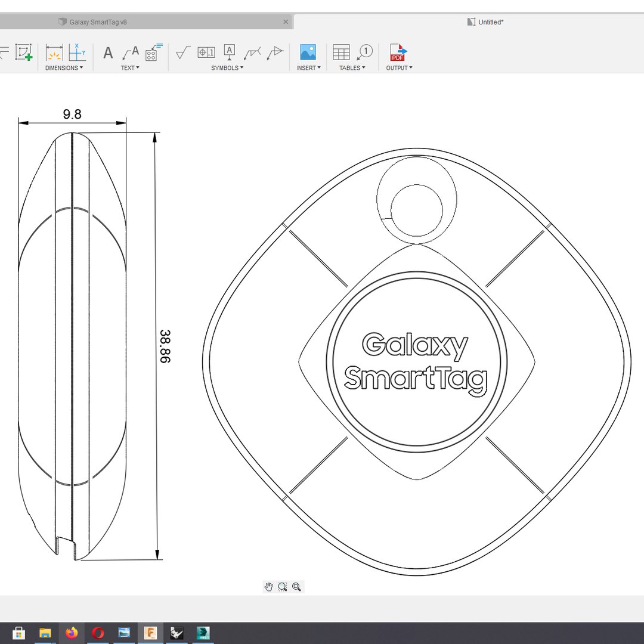Select the 38.86 height dimension text
The image size is (644, 644).
(165, 346)
